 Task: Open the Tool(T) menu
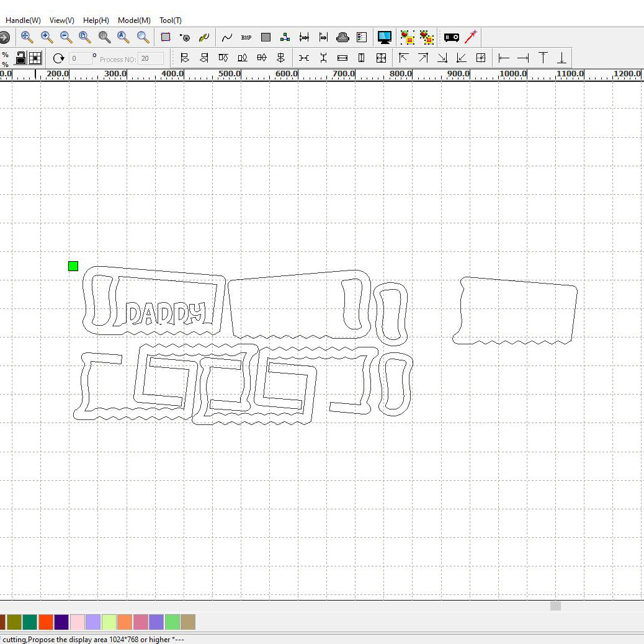click(171, 20)
